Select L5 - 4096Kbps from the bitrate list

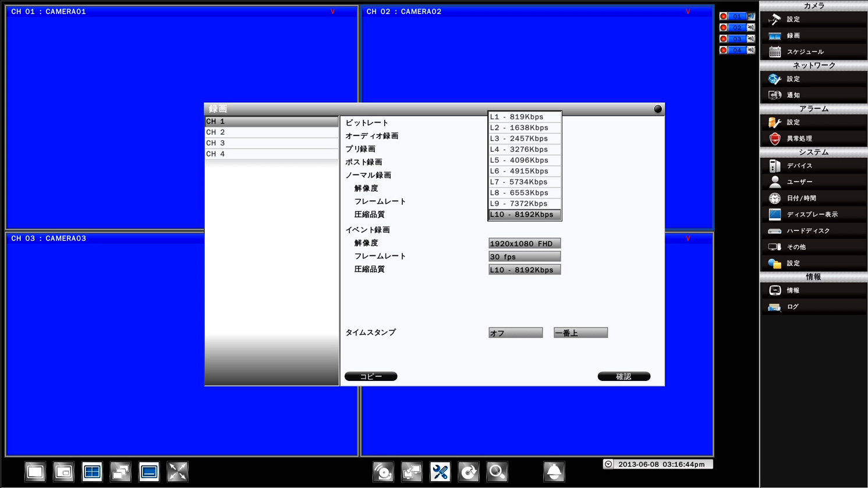coord(523,160)
